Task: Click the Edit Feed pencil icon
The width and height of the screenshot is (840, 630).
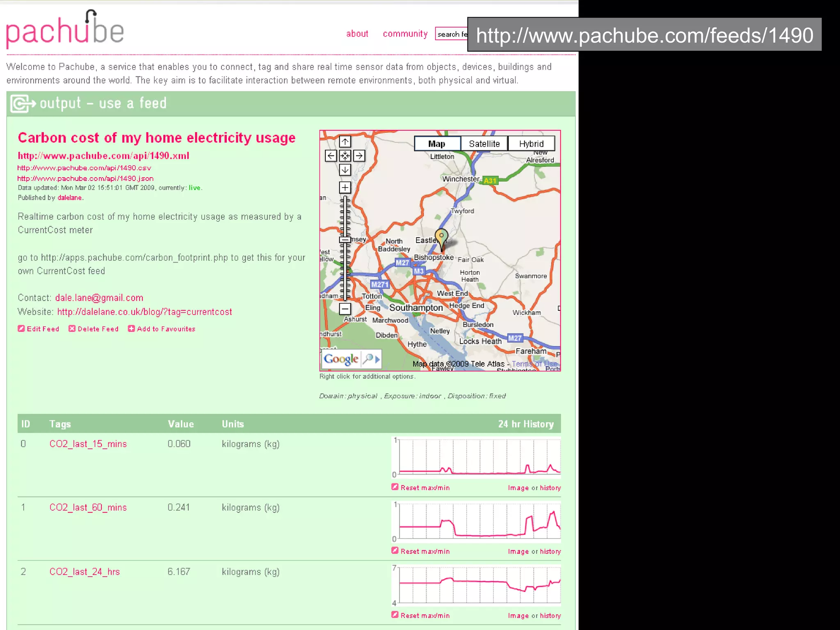Action: click(21, 329)
